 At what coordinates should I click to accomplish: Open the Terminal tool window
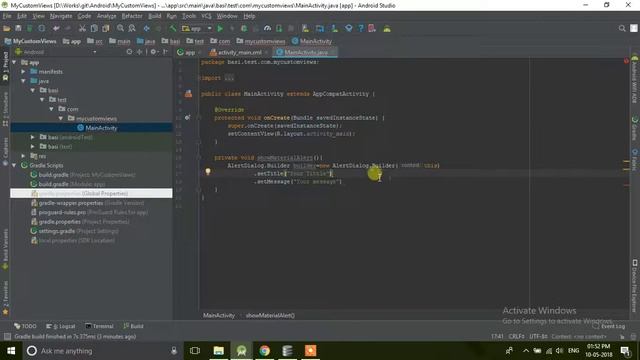[x=99, y=326]
